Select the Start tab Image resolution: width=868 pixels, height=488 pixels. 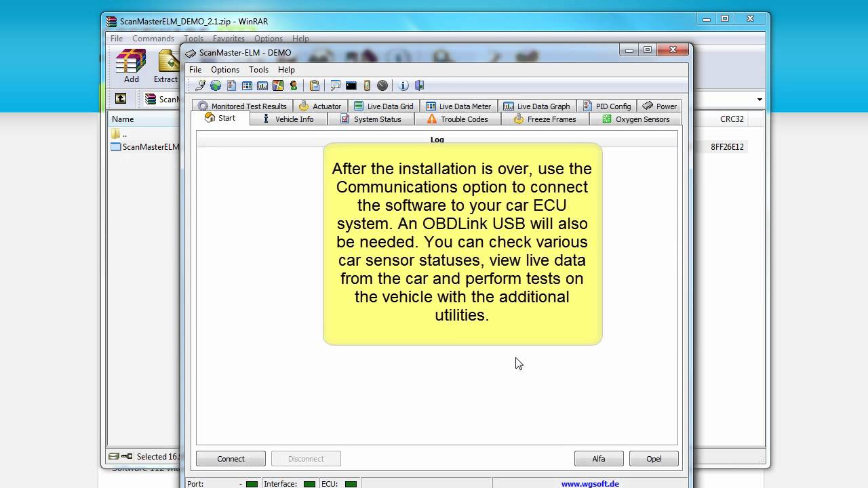[220, 118]
